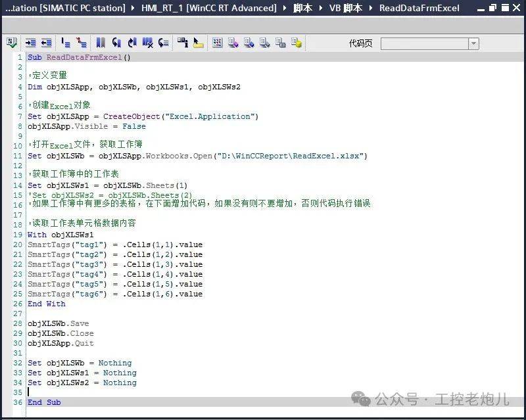The height and width of the screenshot is (420, 526).
Task: Expand breadcrumb arrow after 脚本
Action: click(x=321, y=8)
